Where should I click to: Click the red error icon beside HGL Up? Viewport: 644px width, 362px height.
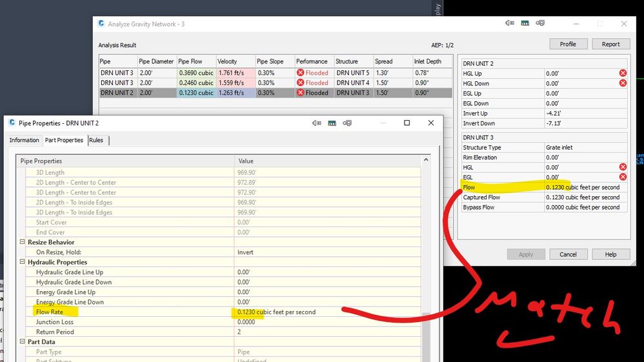pyautogui.click(x=623, y=73)
